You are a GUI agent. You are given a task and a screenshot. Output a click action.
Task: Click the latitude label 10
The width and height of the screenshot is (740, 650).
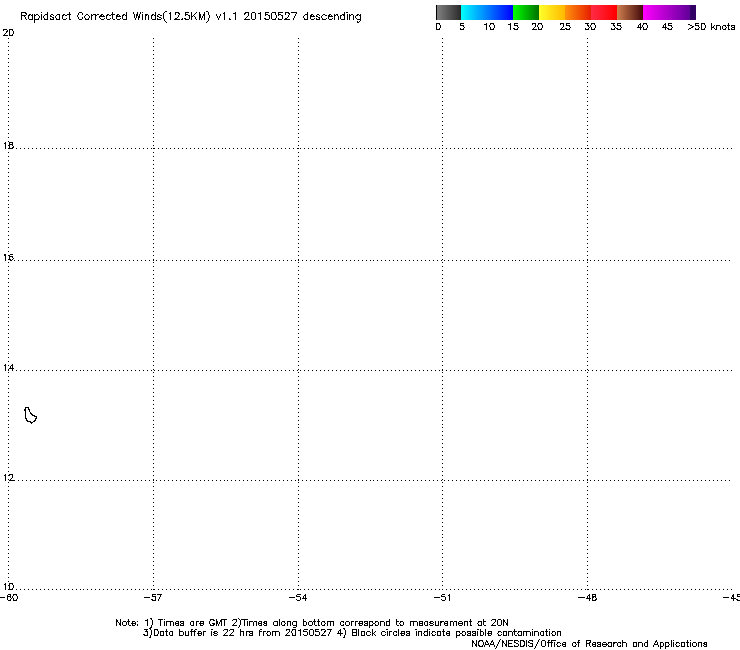(8, 587)
